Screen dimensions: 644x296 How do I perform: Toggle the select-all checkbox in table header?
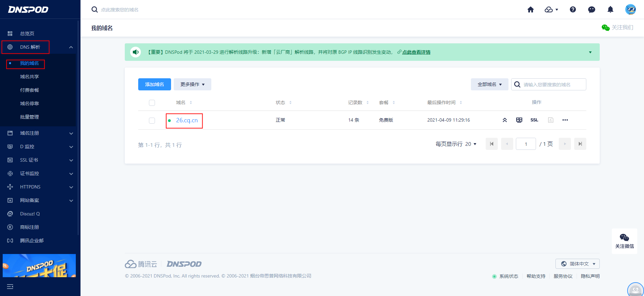[152, 103]
